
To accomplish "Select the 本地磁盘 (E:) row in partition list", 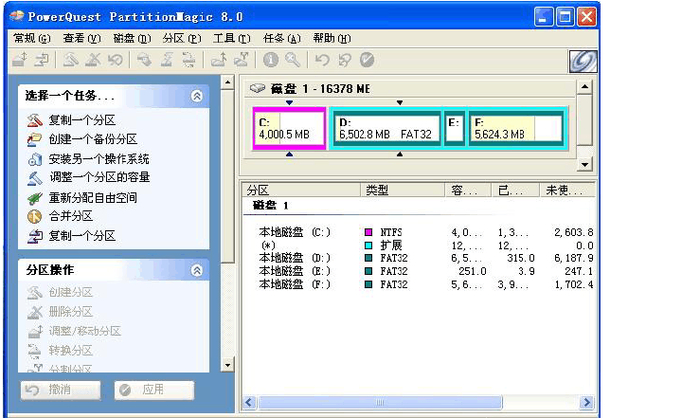I will tap(418, 271).
